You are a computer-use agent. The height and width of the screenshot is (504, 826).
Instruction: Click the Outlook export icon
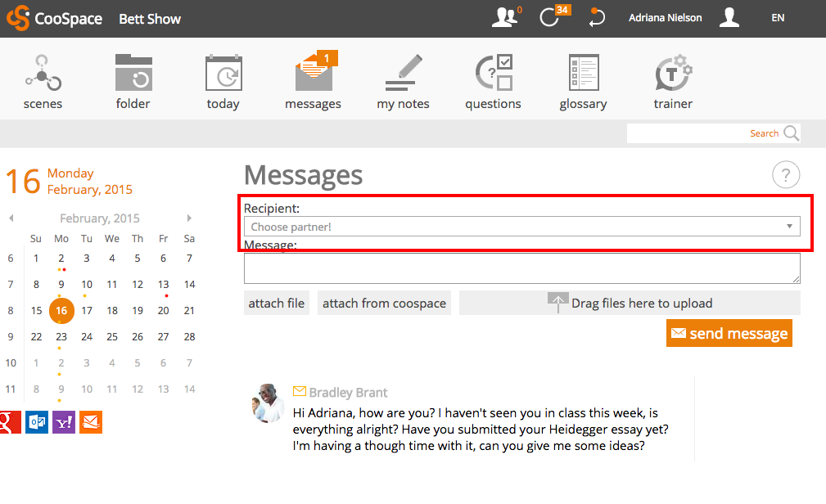click(x=37, y=422)
